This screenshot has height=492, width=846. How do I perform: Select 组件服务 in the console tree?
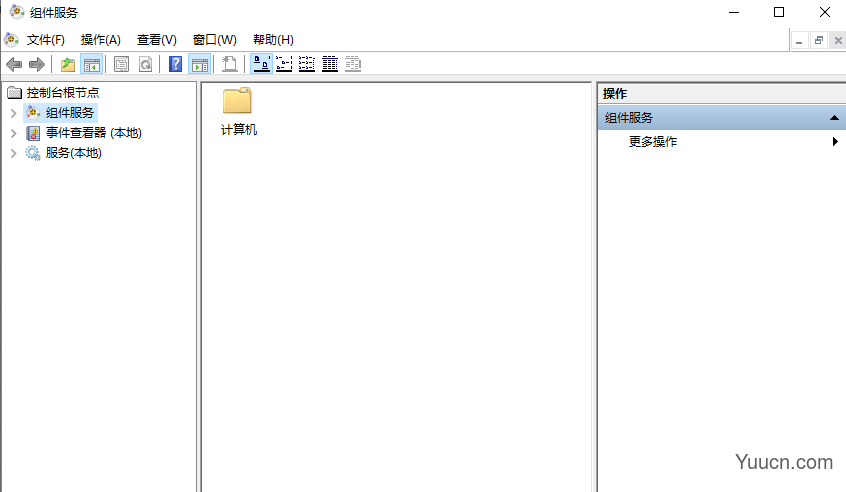(70, 113)
